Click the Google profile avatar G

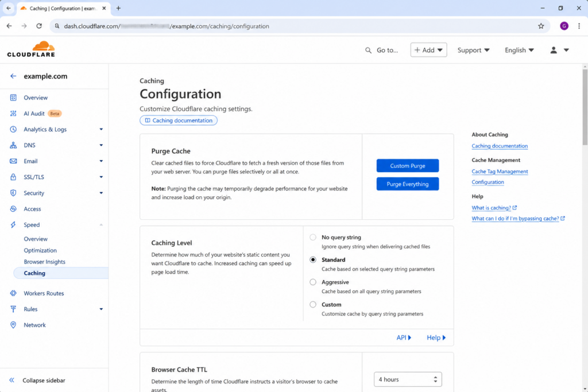(564, 26)
